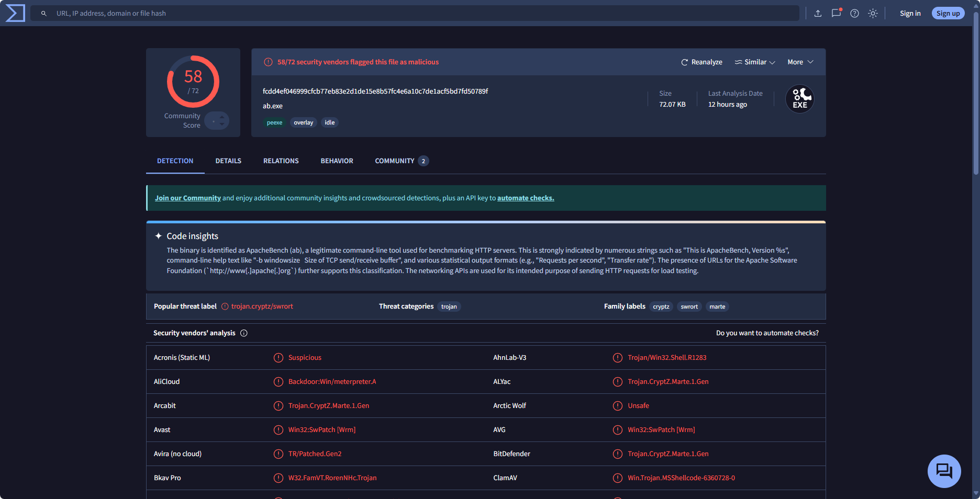Viewport: 980px width, 499px height.
Task: Click the alert icon next to Suspicious
Action: coord(279,358)
